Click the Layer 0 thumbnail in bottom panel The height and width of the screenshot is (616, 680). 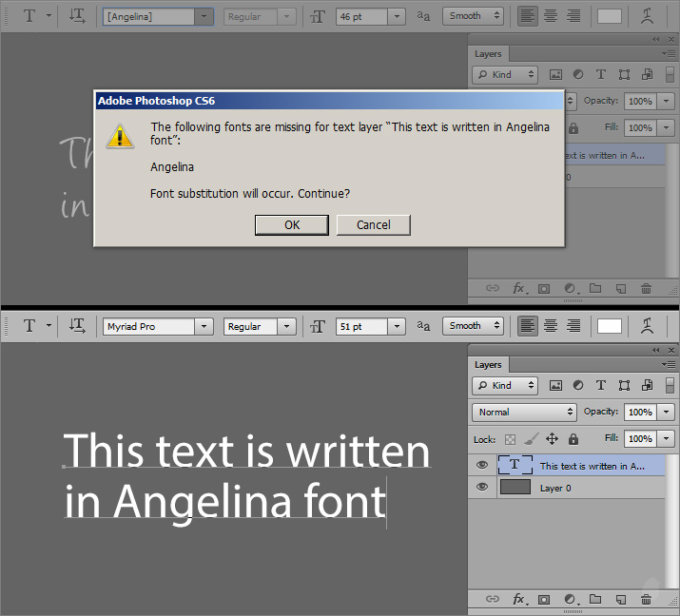[x=515, y=487]
